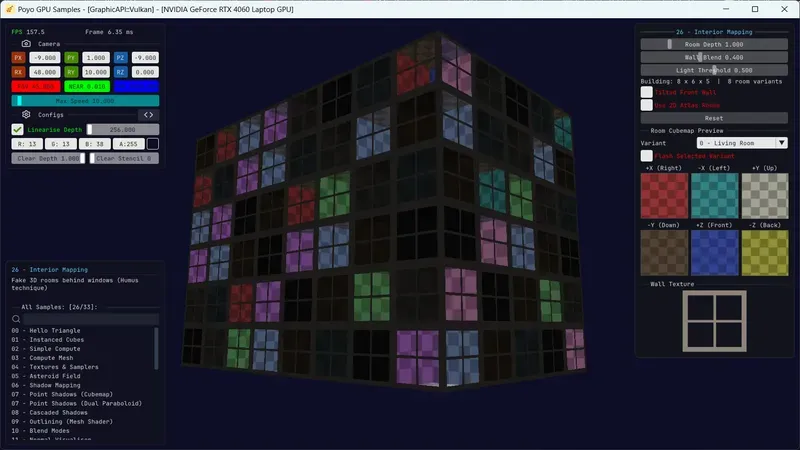
Task: Click the search magnifier icon in samples list
Action: pyautogui.click(x=16, y=319)
